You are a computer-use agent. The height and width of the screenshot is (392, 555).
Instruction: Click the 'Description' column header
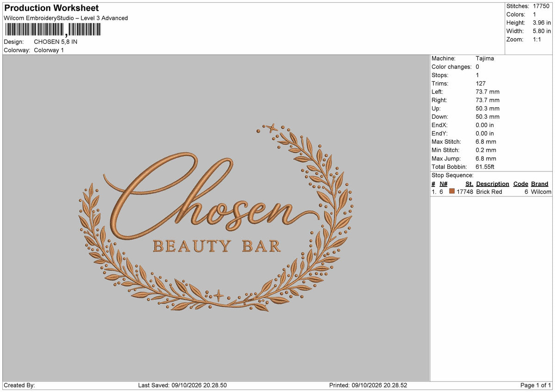[493, 184]
